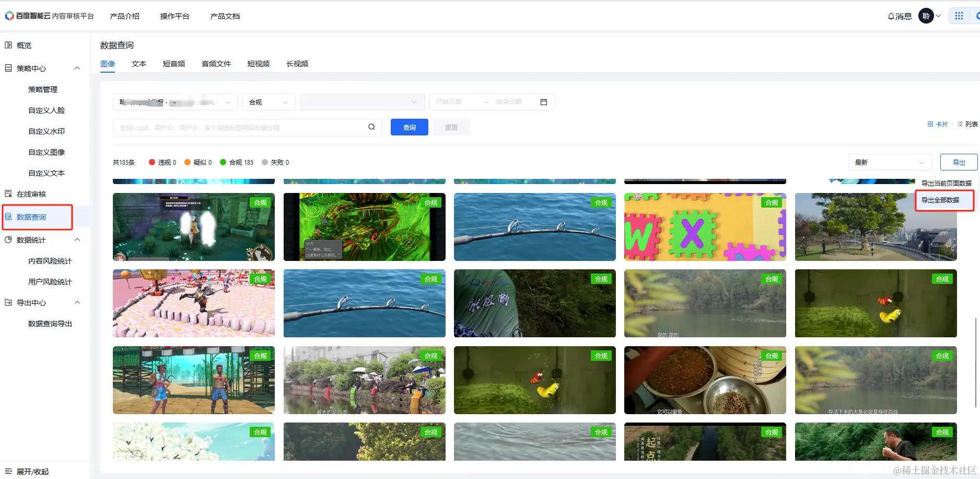Open the thumbnail captioned 是的 是的
Image resolution: width=980 pixels, height=479 pixels.
705,303
